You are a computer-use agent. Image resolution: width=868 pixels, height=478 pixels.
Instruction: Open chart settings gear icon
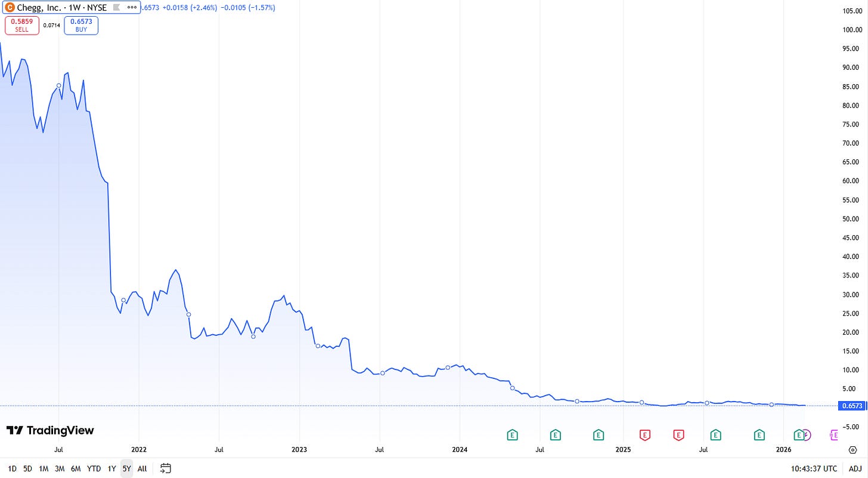click(x=853, y=449)
